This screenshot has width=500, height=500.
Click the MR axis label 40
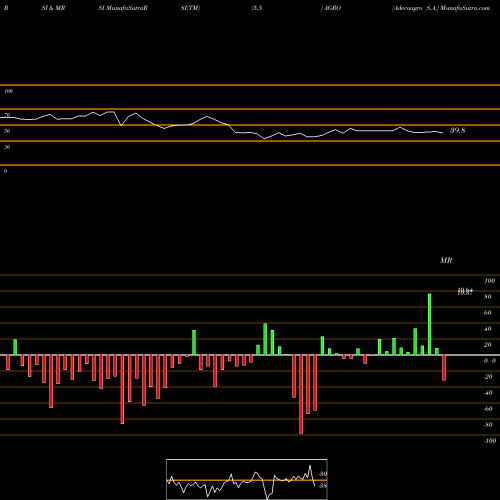[488, 329]
